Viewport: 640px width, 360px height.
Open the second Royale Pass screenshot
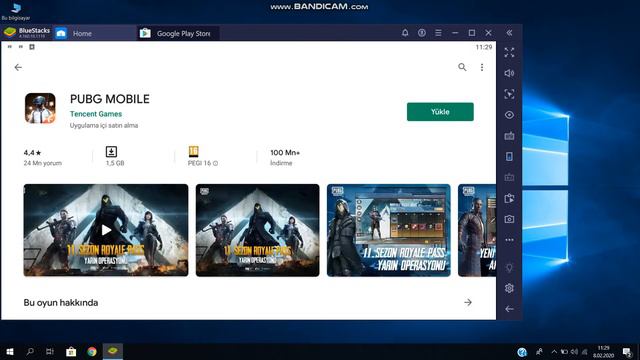click(x=258, y=230)
